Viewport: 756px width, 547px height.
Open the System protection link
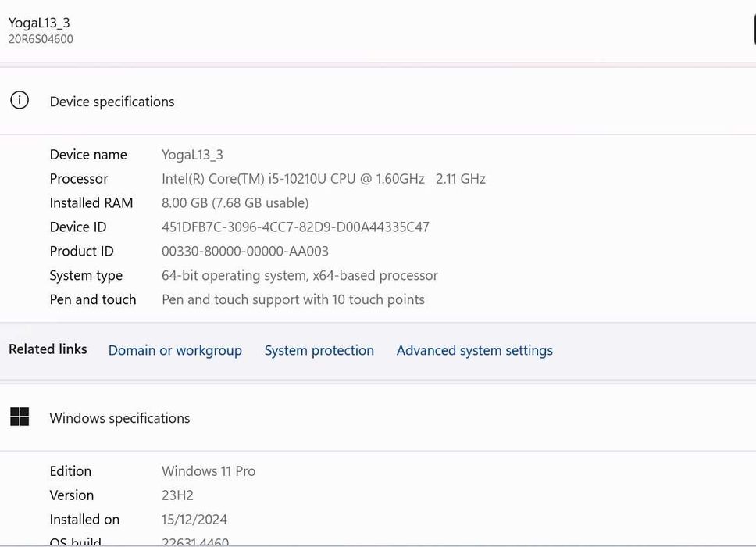coord(319,351)
